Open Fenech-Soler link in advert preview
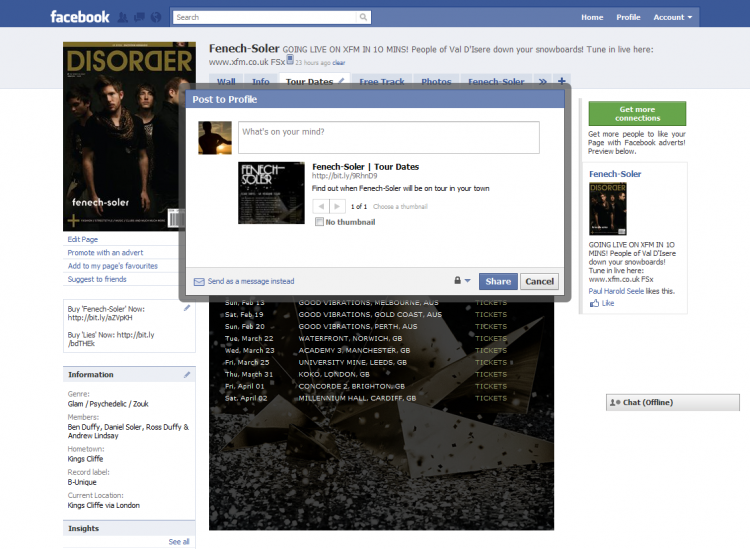This screenshot has width=750, height=549. point(615,174)
